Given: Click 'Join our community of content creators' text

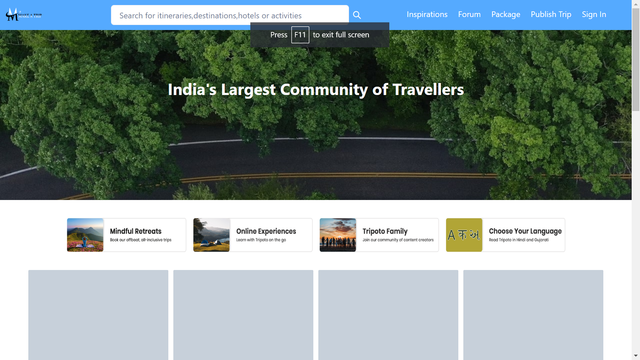Looking at the screenshot, I should (x=398, y=240).
